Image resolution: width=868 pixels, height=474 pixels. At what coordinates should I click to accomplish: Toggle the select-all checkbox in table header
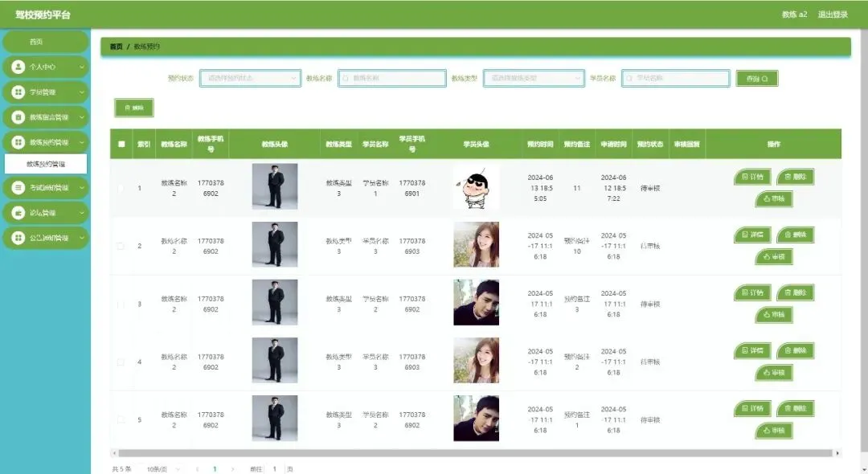(x=121, y=145)
